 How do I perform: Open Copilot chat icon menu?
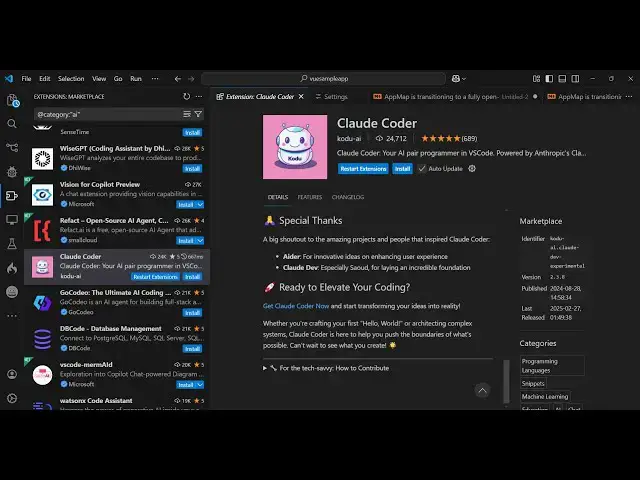pos(459,79)
